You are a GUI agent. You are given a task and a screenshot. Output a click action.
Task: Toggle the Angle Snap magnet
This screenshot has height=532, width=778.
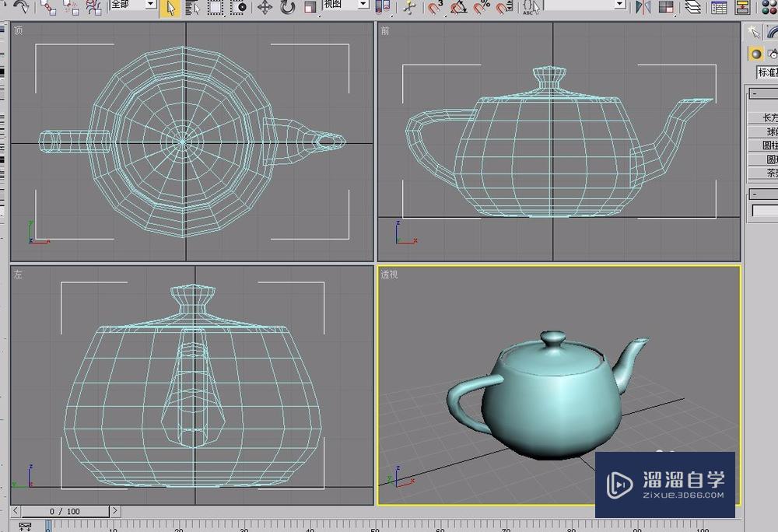(459, 7)
